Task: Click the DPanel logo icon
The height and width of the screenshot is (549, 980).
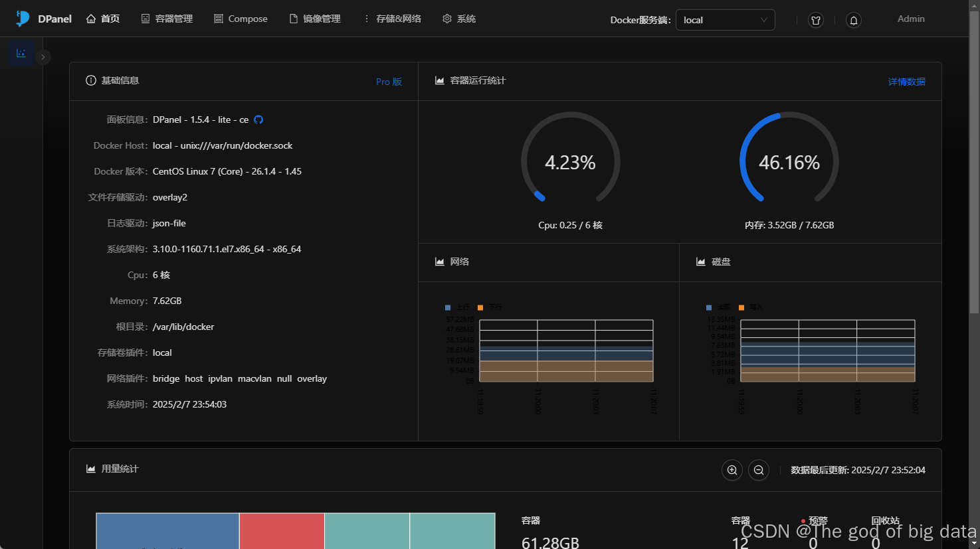Action: click(23, 19)
